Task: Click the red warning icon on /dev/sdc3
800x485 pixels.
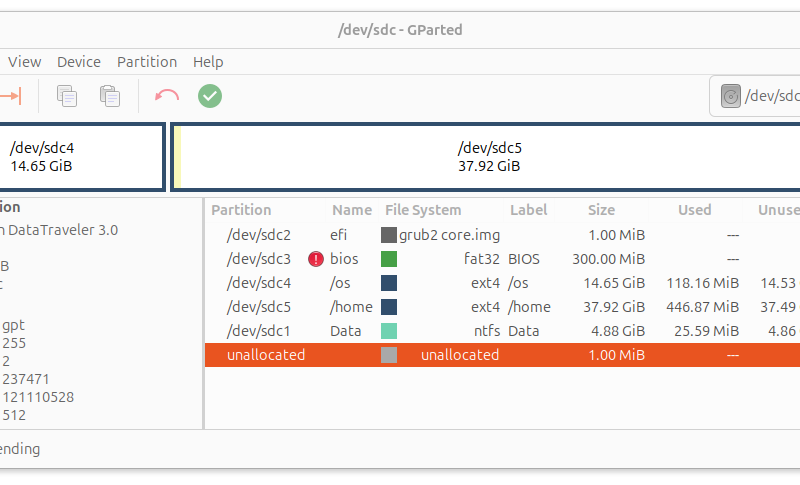Action: click(316, 259)
